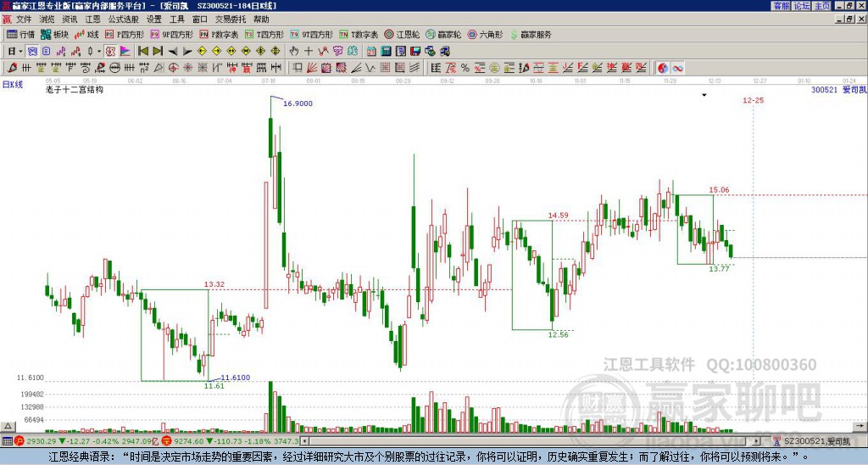Select the crosshair plus tool
This screenshot has height=465, width=868.
(x=309, y=52)
